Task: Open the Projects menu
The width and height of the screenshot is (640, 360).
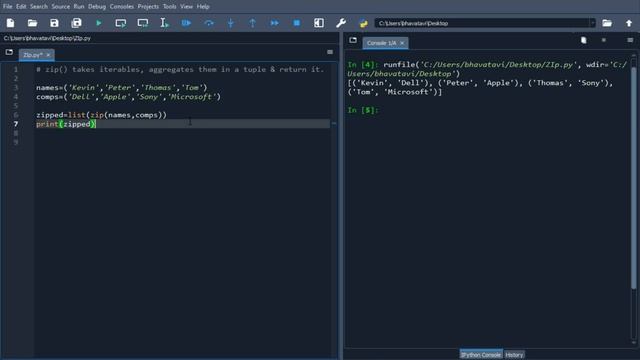Action: pyautogui.click(x=148, y=7)
